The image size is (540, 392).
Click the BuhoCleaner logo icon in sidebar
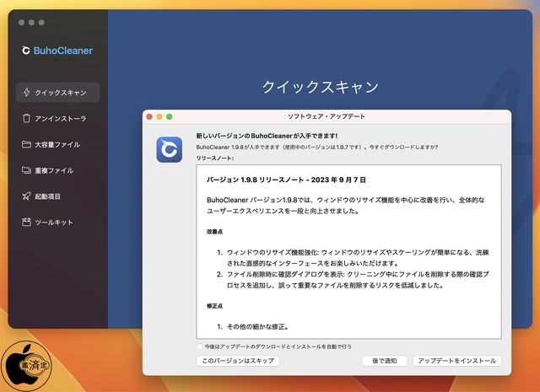pyautogui.click(x=26, y=51)
